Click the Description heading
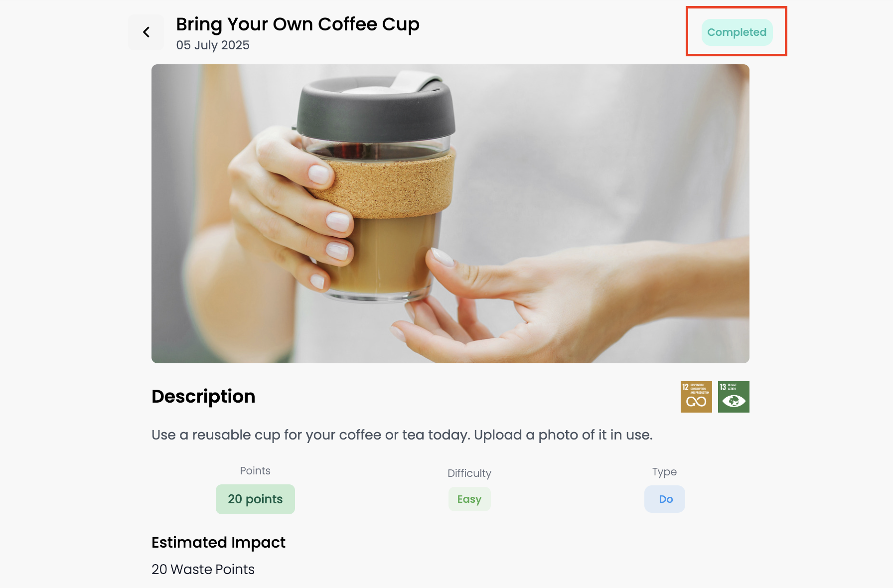Screen dimensions: 893x588 (x=203, y=396)
